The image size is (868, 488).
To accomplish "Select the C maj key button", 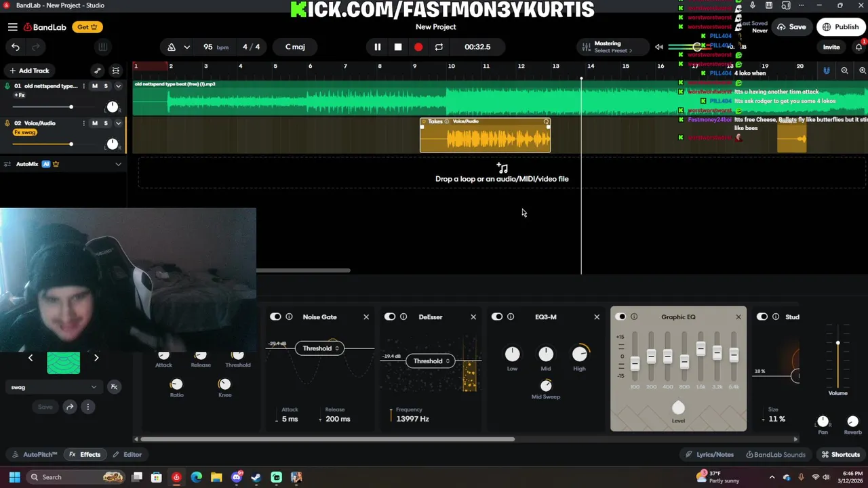I will coord(295,47).
